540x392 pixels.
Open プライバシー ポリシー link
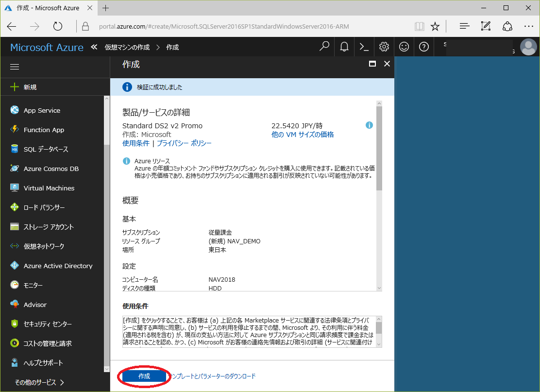(184, 143)
